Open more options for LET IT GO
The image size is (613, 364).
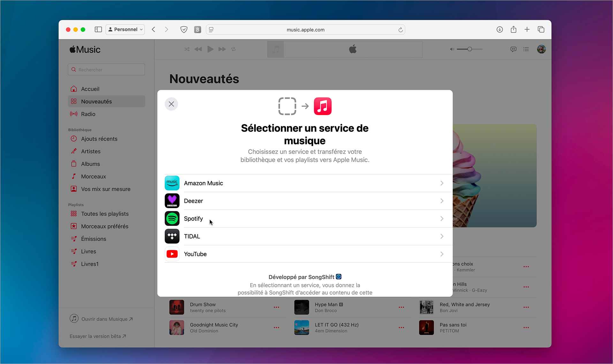coord(401,328)
